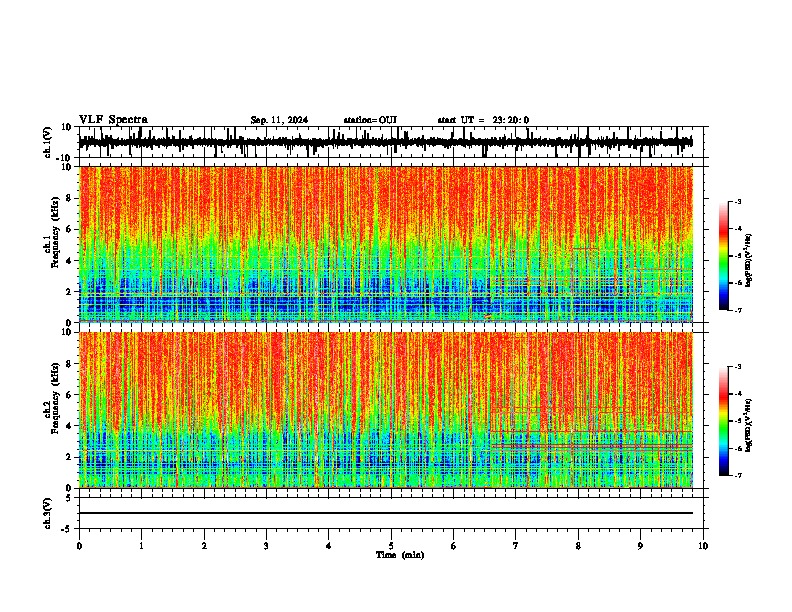Click the ch.1 spectrogram plot area

(x=385, y=244)
